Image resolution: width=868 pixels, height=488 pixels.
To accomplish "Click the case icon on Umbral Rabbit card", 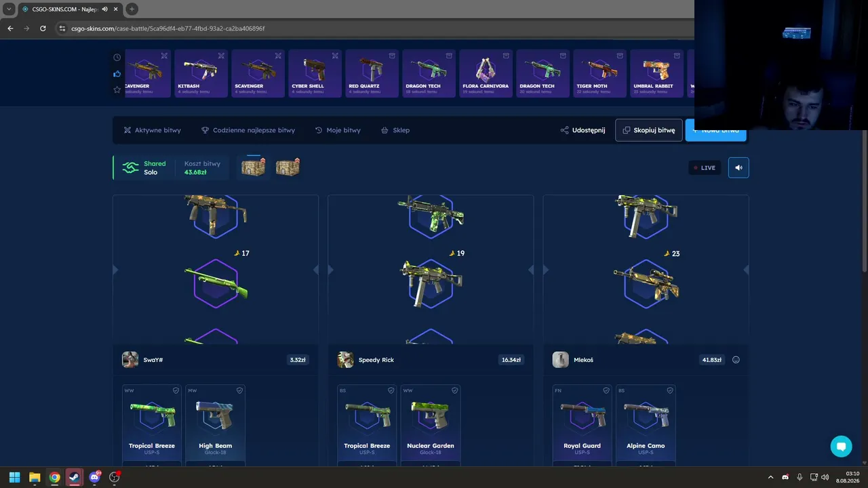I will click(x=677, y=56).
